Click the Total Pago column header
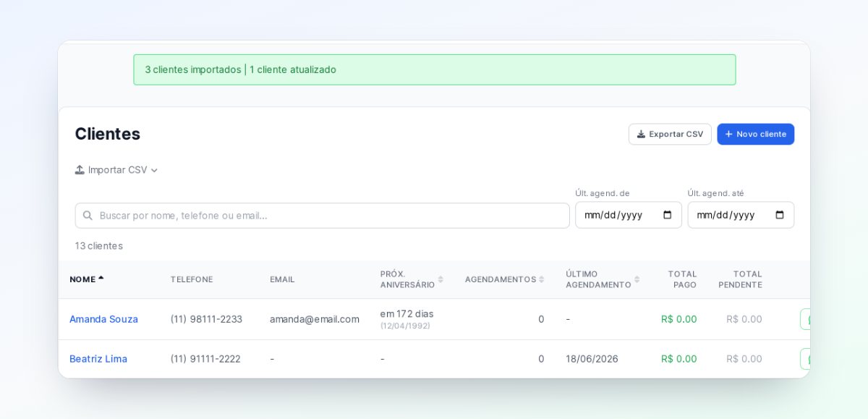 (x=682, y=279)
